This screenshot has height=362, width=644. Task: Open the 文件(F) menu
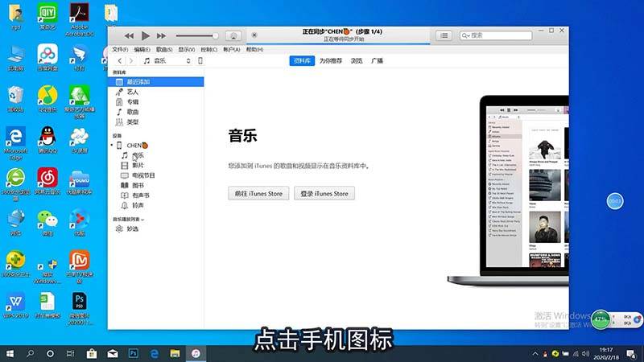(x=120, y=49)
